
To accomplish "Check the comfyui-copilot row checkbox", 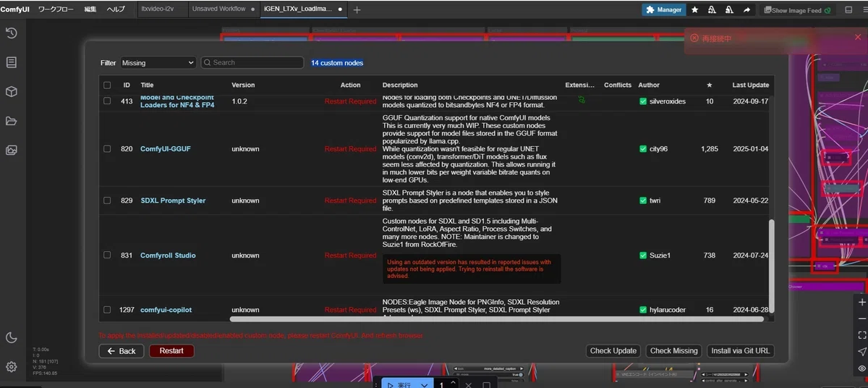I will pyautogui.click(x=107, y=310).
